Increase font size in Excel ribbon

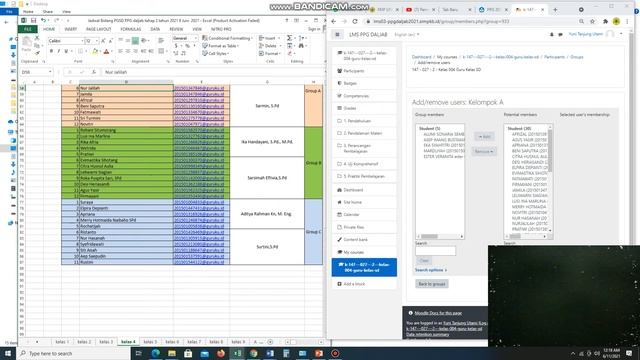[103, 41]
